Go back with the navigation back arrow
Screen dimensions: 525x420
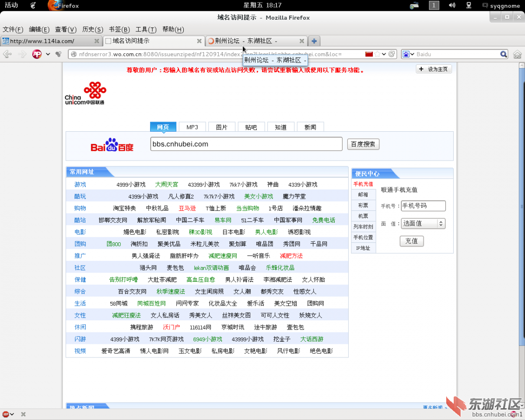[7, 54]
